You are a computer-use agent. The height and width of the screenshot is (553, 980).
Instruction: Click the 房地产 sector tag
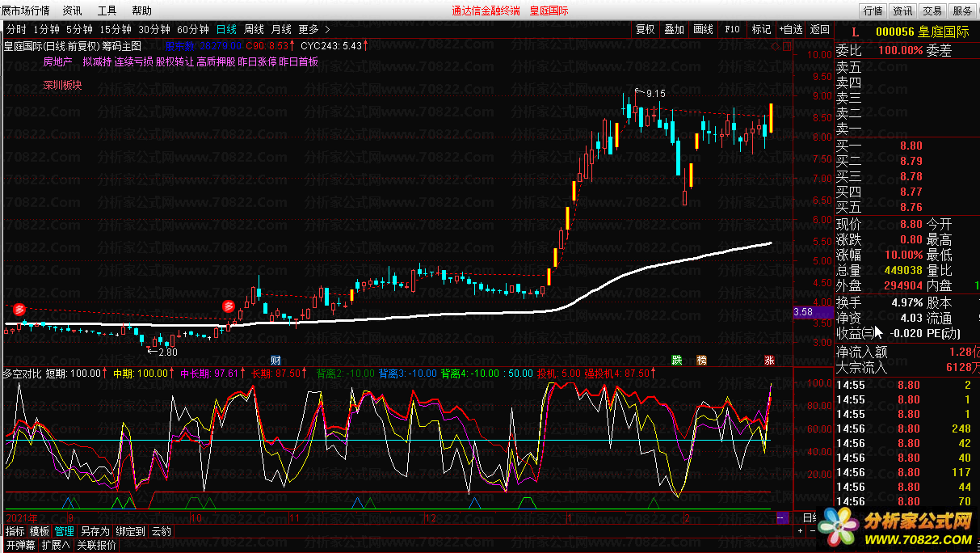pyautogui.click(x=58, y=61)
